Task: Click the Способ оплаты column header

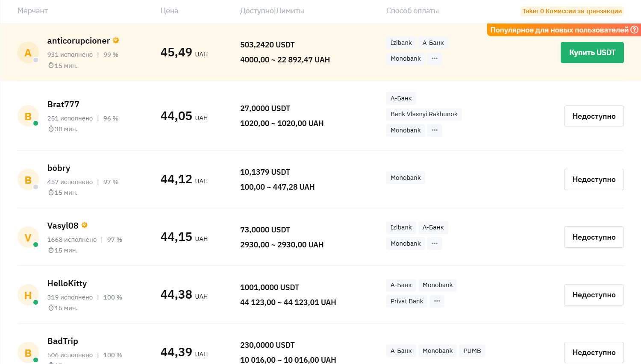Action: (412, 11)
